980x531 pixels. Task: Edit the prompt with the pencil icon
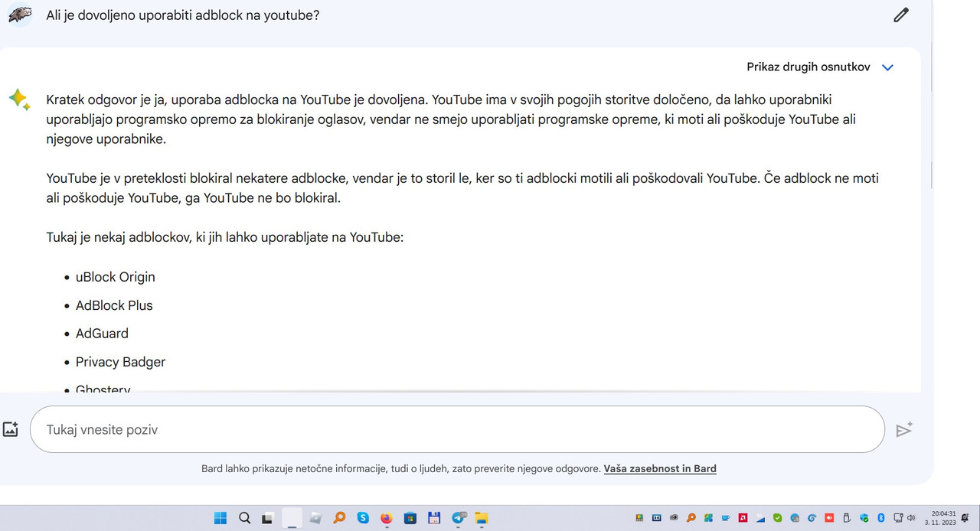pos(901,15)
